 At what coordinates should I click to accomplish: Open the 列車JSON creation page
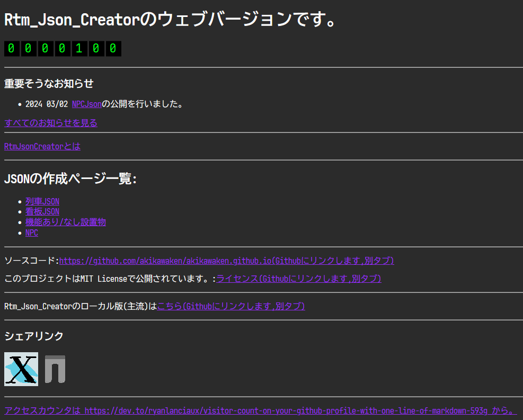tap(42, 201)
